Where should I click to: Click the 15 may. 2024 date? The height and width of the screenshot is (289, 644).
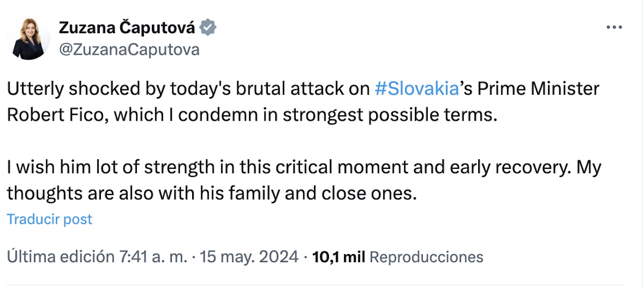click(248, 257)
